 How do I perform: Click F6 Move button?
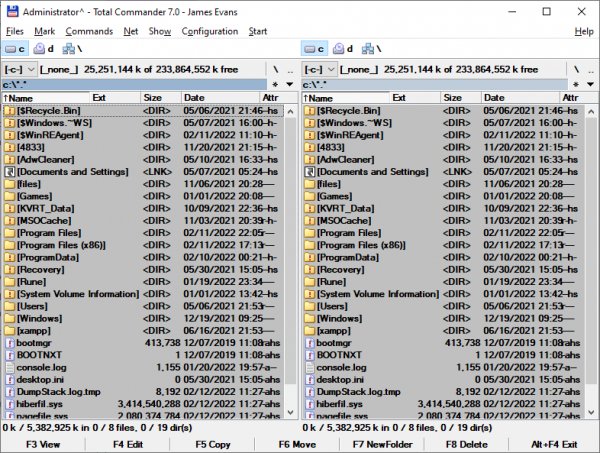(x=297, y=445)
